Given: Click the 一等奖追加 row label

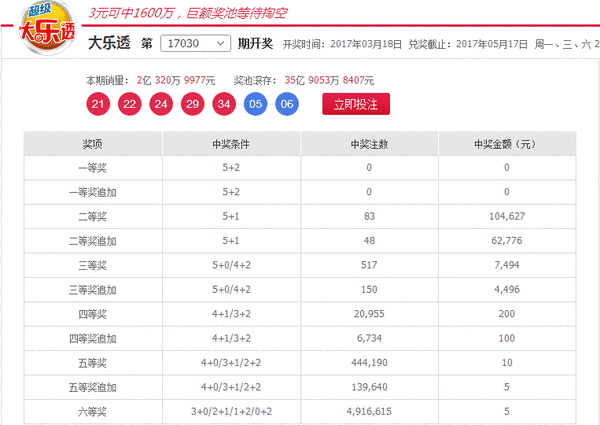Looking at the screenshot, I should tap(93, 192).
